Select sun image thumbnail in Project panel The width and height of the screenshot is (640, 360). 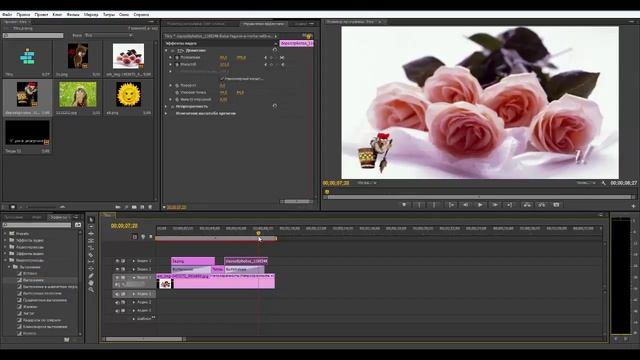(x=129, y=94)
